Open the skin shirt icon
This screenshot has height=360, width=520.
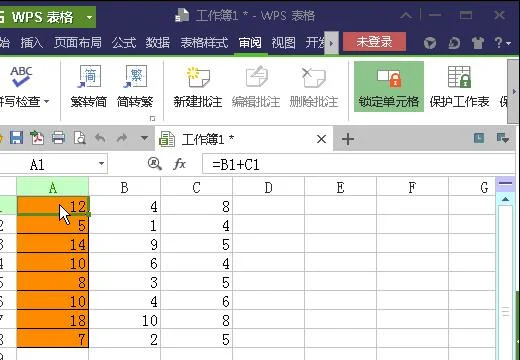[477, 43]
